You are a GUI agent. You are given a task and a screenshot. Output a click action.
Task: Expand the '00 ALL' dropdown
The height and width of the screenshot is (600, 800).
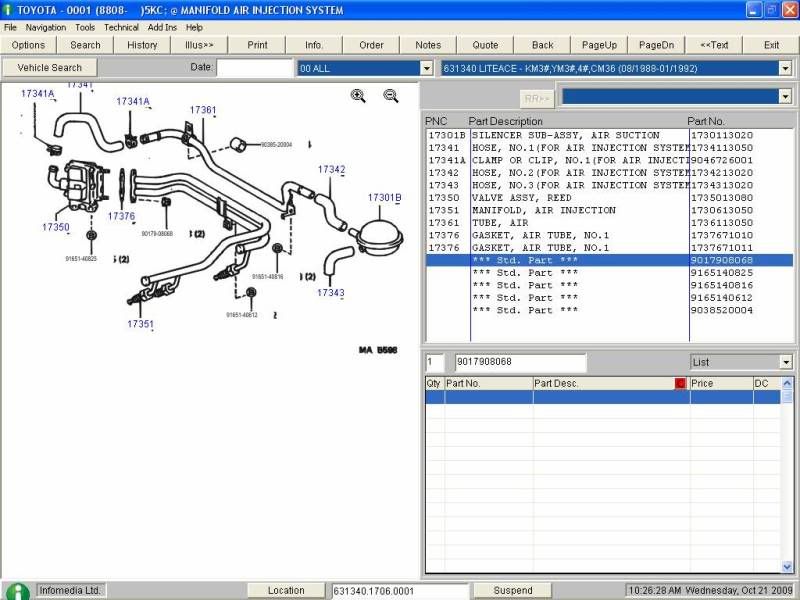[x=427, y=68]
